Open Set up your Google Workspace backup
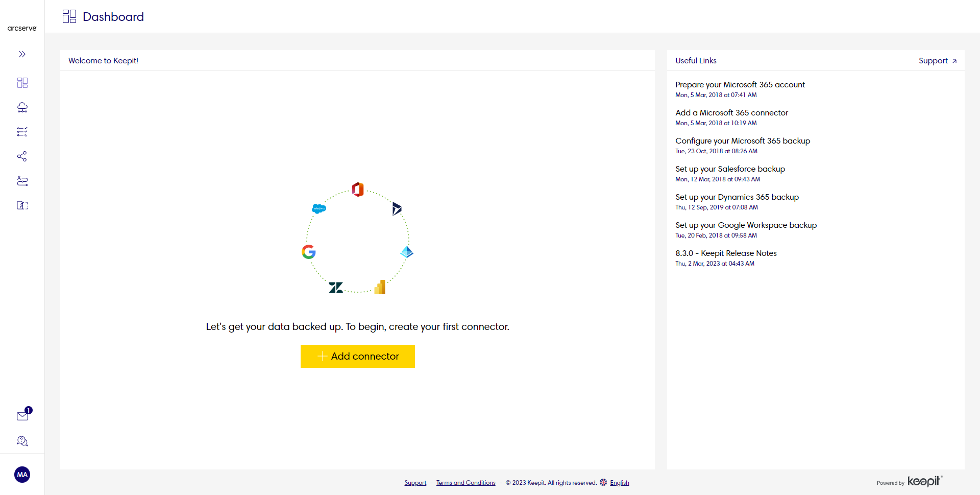This screenshot has height=495, width=980. [746, 225]
